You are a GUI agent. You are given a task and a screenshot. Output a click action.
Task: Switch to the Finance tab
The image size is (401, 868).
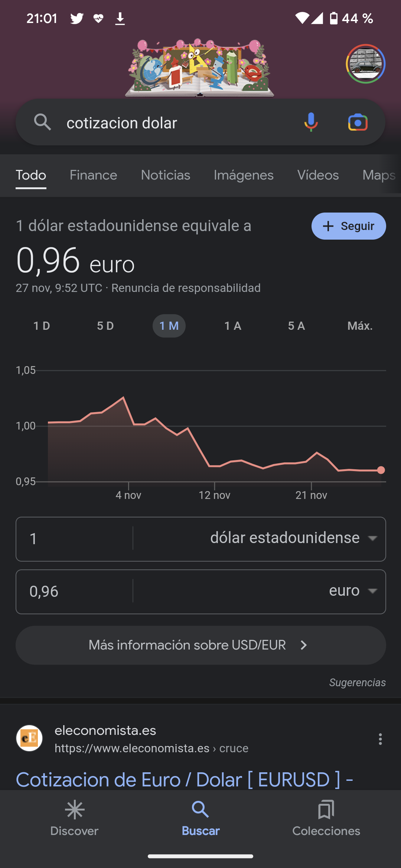(x=93, y=175)
